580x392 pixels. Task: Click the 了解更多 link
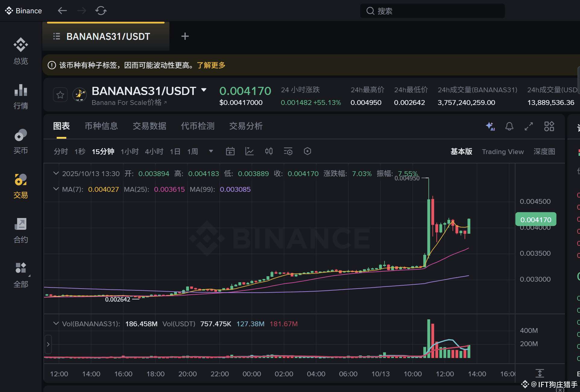click(x=211, y=65)
